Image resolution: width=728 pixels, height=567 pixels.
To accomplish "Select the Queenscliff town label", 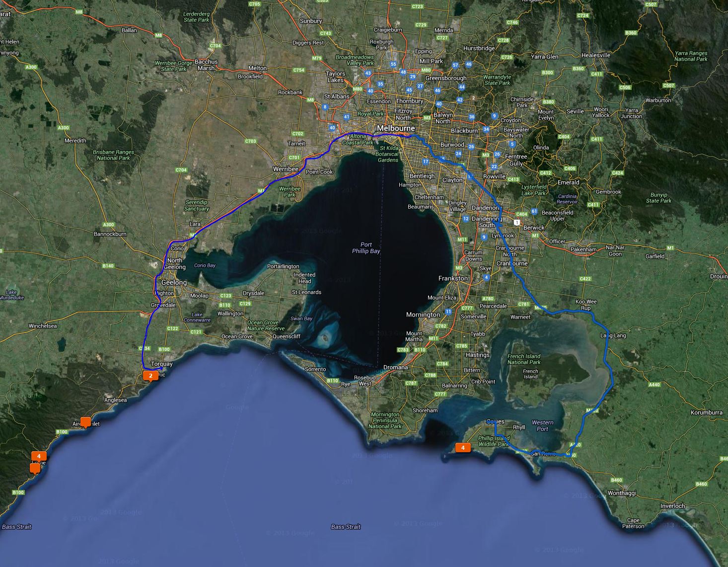I will pyautogui.click(x=287, y=336).
